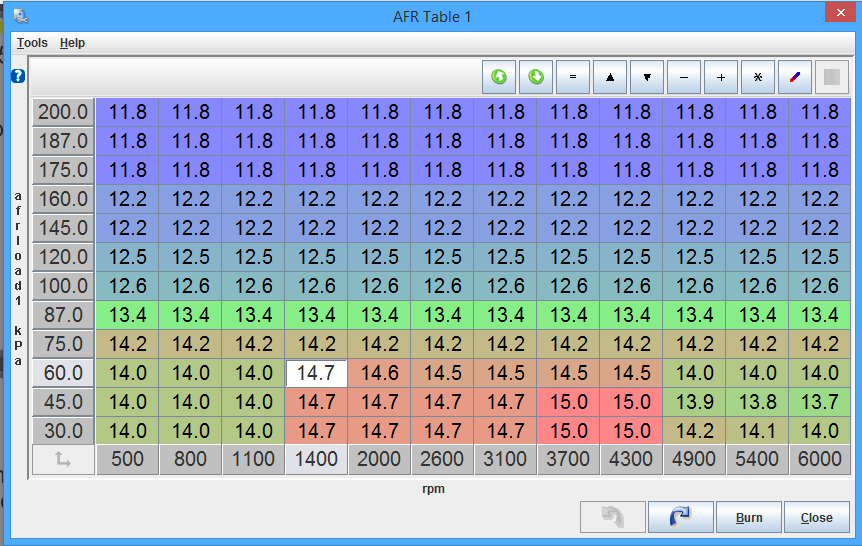Click the blue question mark help icon
862x546 pixels.
point(17,76)
